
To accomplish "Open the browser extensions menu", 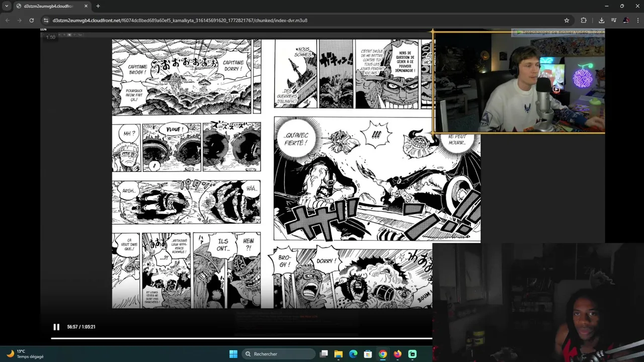I will tap(584, 20).
